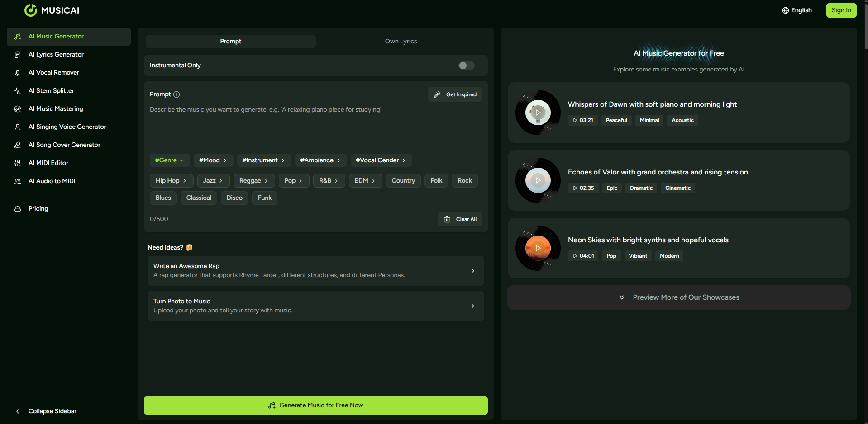Select AI Lyrics Generator in the sidebar

(56, 54)
